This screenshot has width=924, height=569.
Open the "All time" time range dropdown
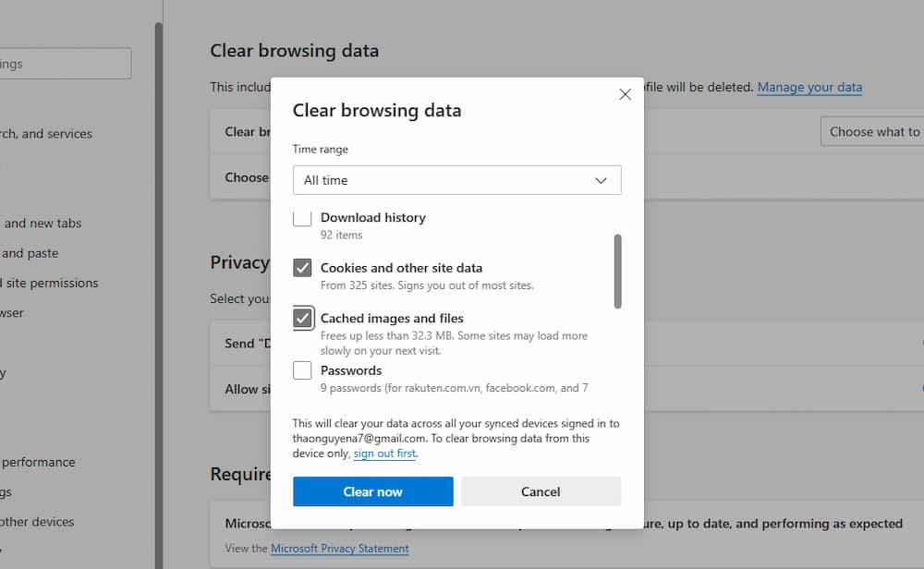click(456, 180)
